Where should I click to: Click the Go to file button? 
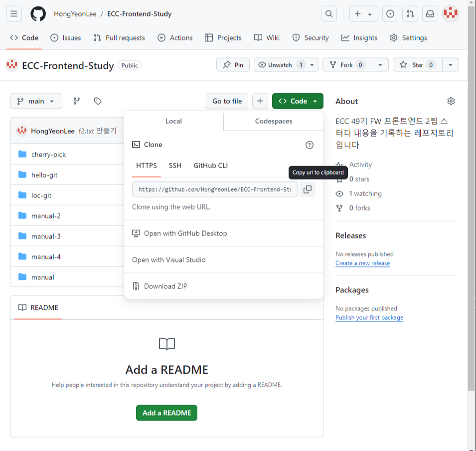227,101
